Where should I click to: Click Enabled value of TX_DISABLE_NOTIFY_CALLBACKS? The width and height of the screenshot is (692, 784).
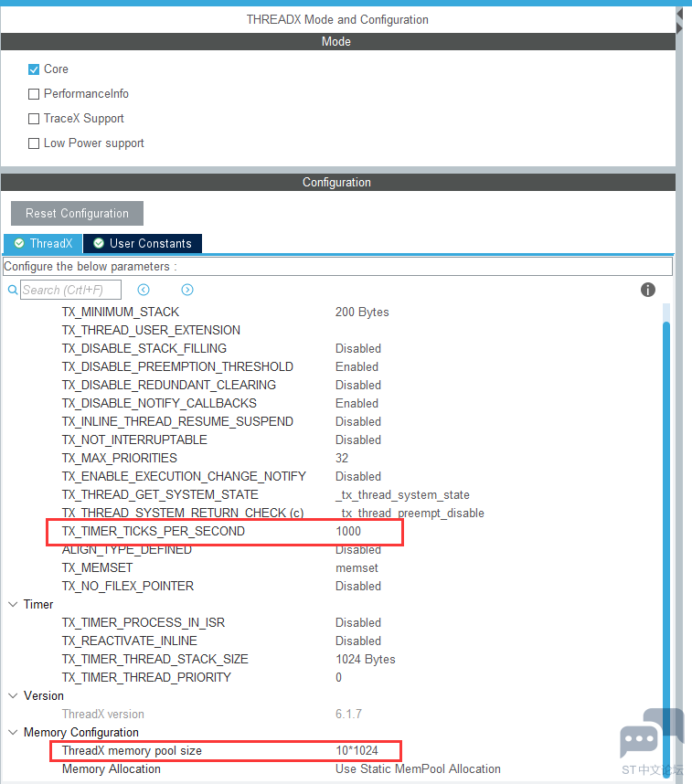click(x=357, y=403)
